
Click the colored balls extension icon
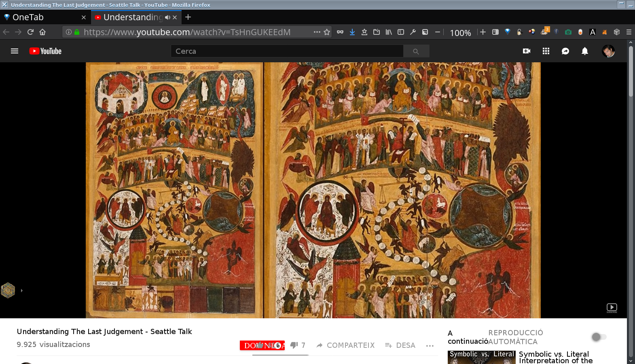click(532, 32)
